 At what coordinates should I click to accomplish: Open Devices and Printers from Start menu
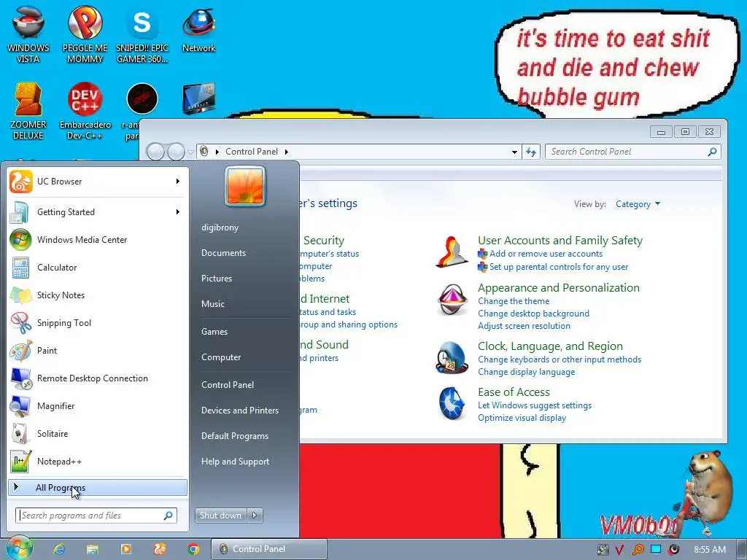pos(239,411)
